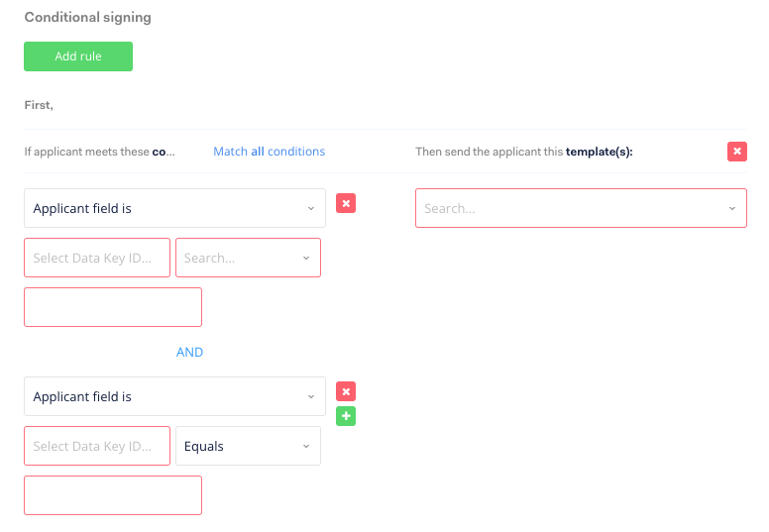This screenshot has width=769, height=532.
Task: Click chevron of template Search box
Action: coord(732,208)
